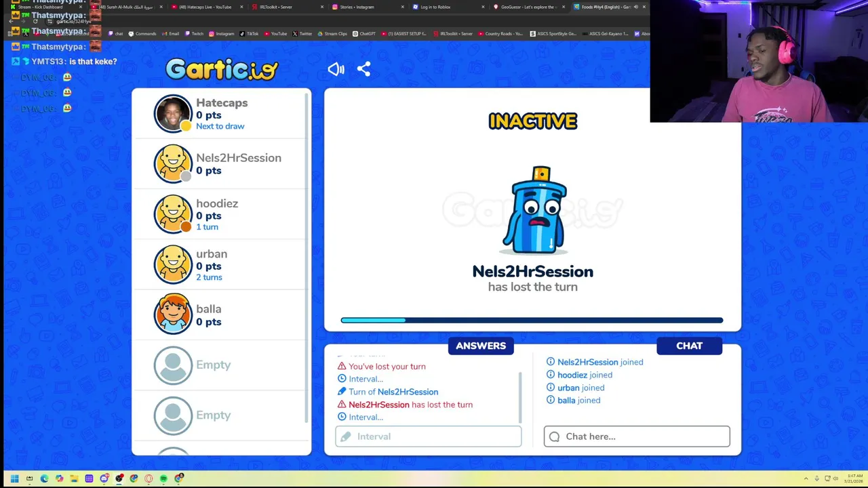Open the Twitch bookmark
The height and width of the screenshot is (488, 868).
click(194, 33)
